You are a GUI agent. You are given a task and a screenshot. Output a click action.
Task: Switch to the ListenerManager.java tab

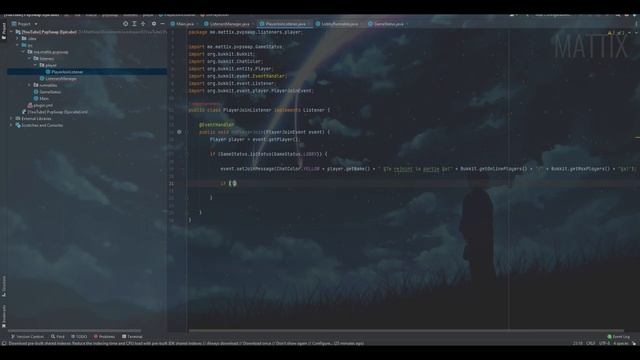[x=227, y=24]
